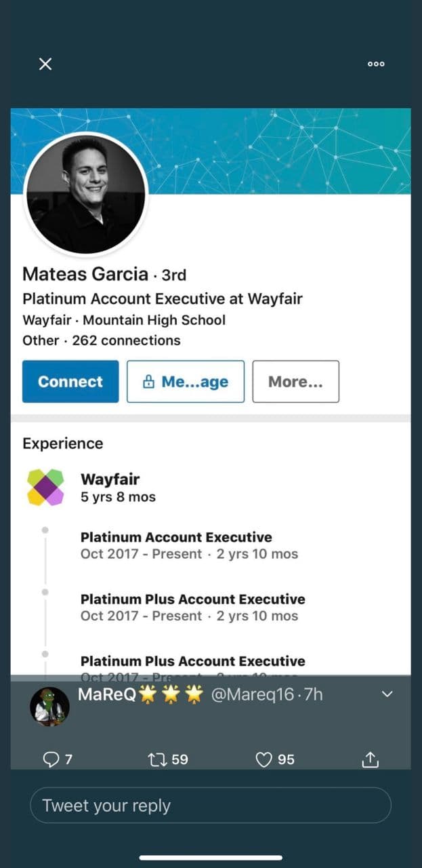Viewport: 422px width, 868px height.
Task: Close the image viewer with X icon
Action: click(45, 64)
